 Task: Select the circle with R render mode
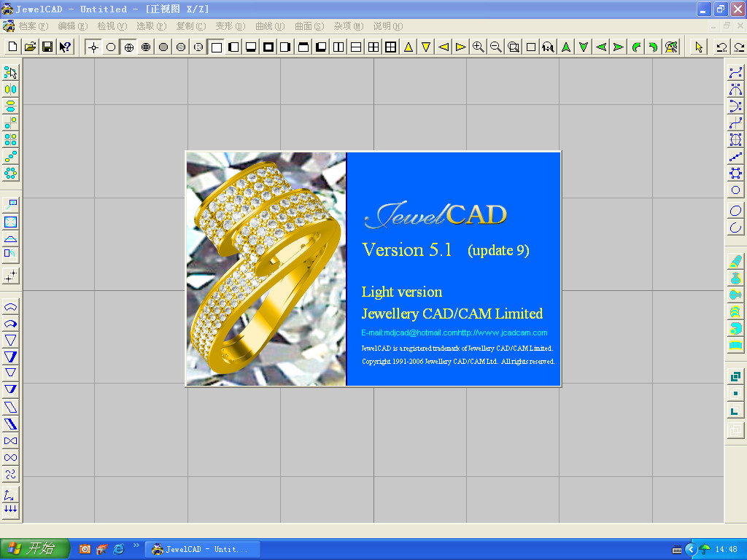tap(198, 47)
